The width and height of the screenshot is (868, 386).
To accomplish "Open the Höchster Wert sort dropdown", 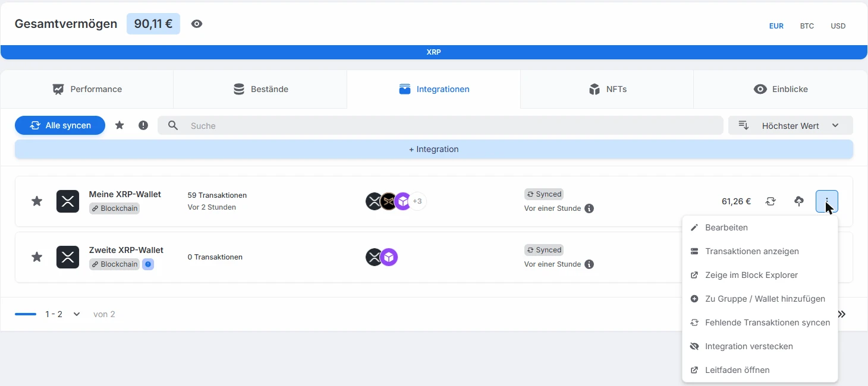I will pos(791,125).
